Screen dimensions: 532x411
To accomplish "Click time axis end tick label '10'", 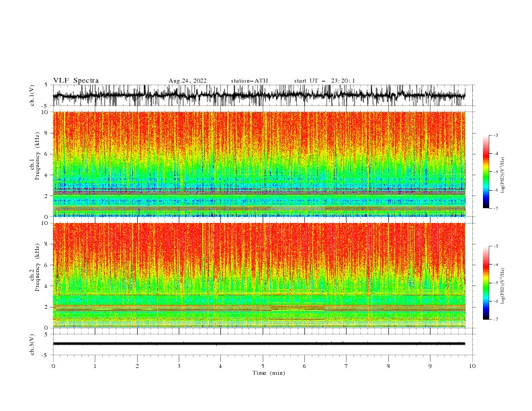I will 472,366.
